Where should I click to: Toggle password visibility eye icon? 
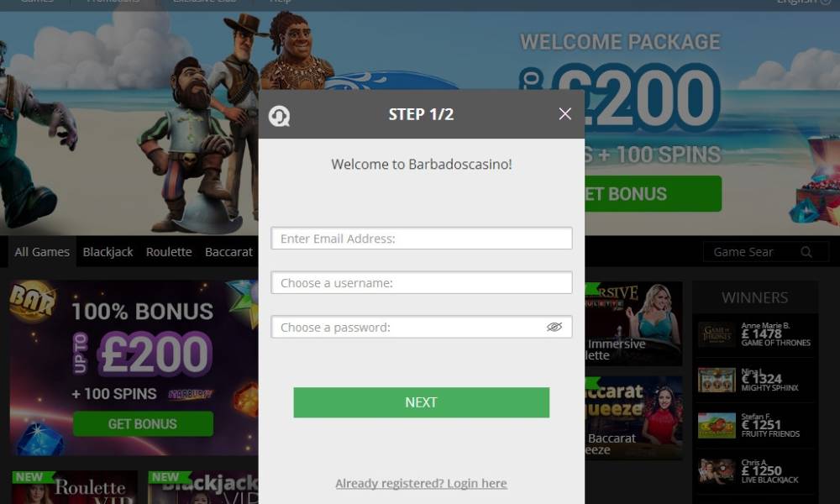click(554, 327)
